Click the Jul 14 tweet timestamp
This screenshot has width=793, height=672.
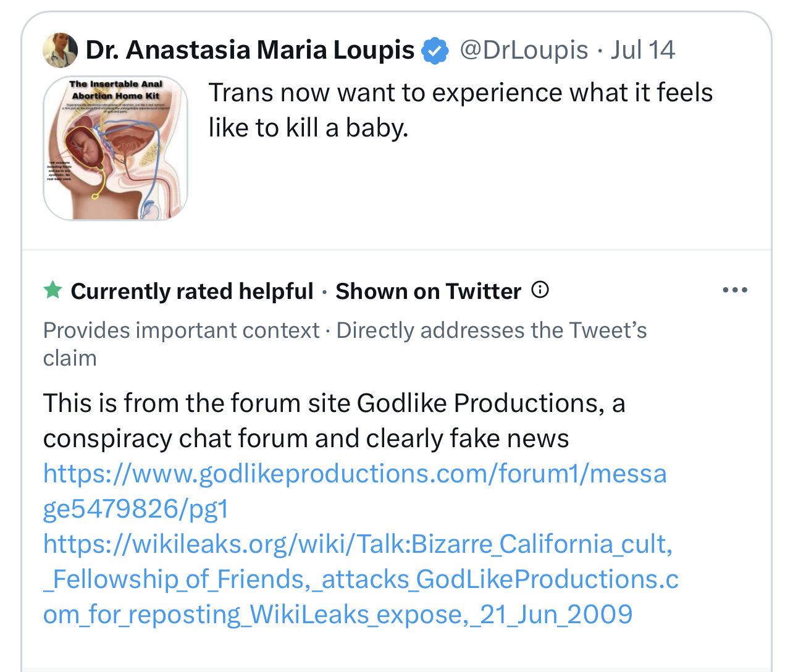(643, 50)
